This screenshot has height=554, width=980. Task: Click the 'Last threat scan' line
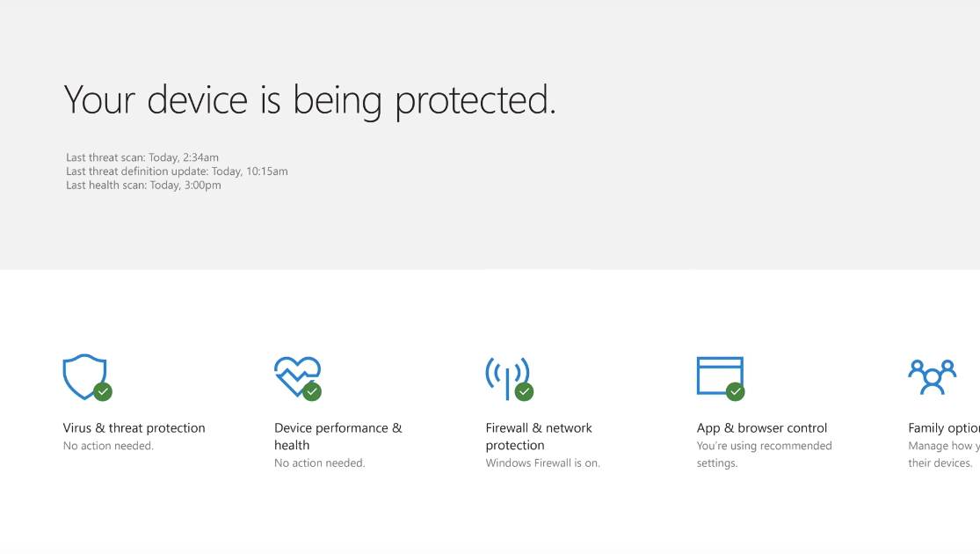click(x=142, y=157)
